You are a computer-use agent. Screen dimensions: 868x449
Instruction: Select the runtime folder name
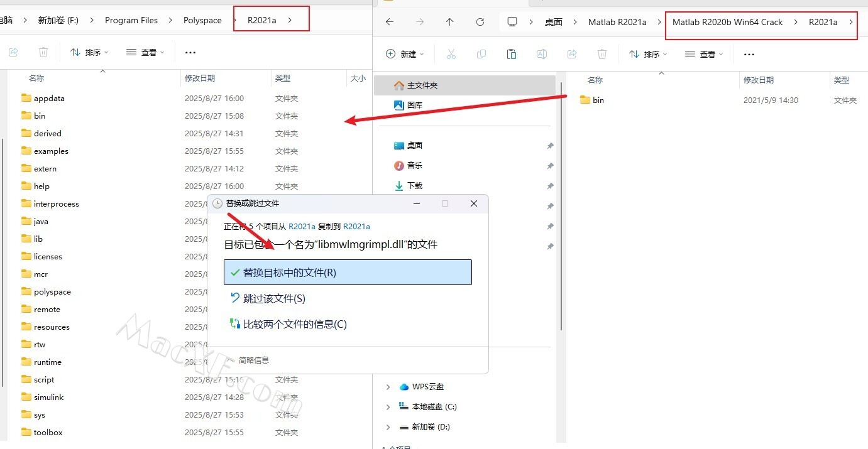(x=48, y=362)
